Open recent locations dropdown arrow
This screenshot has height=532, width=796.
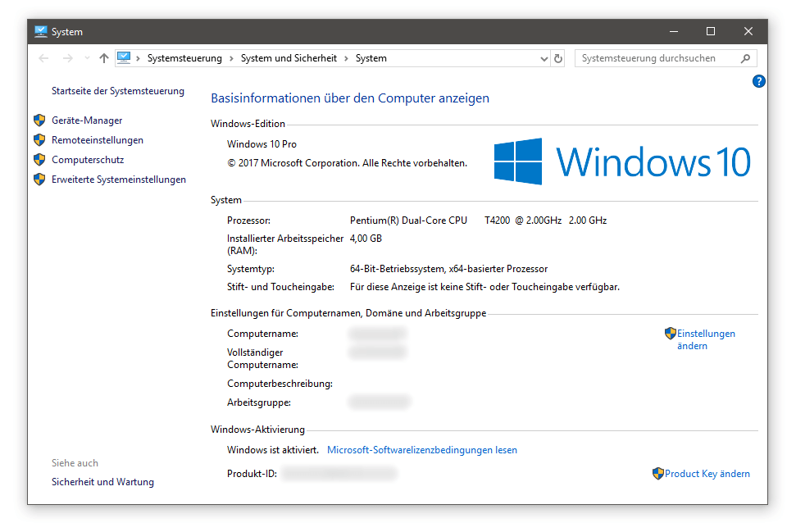[87, 58]
